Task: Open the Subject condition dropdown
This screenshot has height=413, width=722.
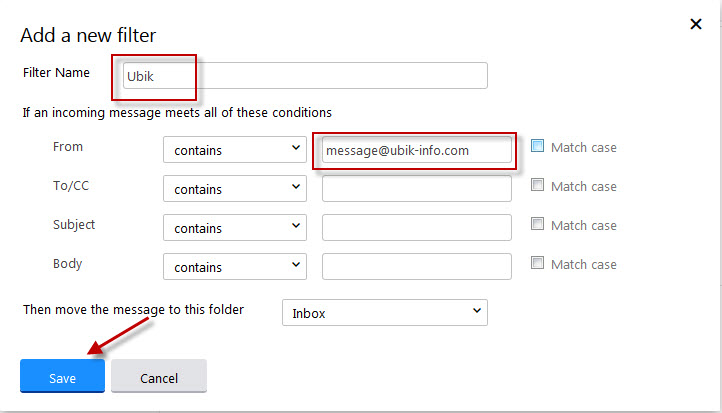Action: [234, 227]
